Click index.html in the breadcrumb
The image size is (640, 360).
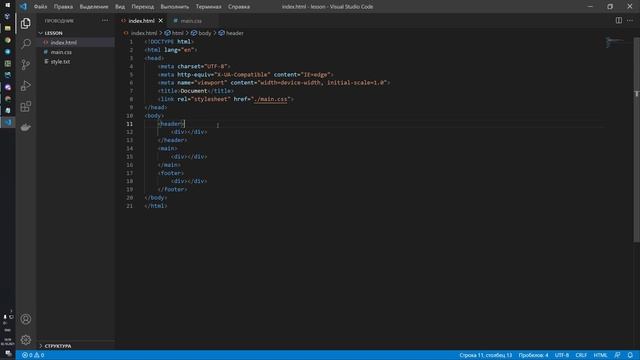144,33
